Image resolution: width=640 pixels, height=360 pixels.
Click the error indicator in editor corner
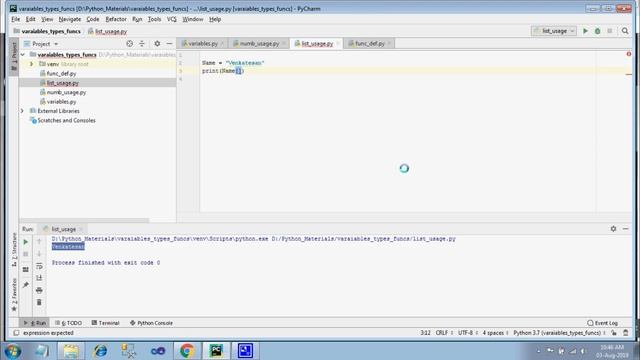coord(629,54)
